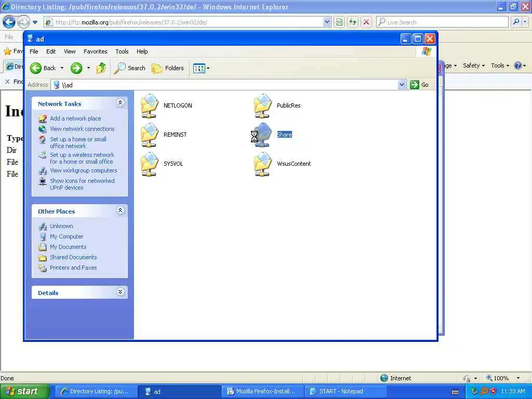Viewport: 532px width, 399px height.
Task: Open Unknown under Other Places
Action: (61, 226)
